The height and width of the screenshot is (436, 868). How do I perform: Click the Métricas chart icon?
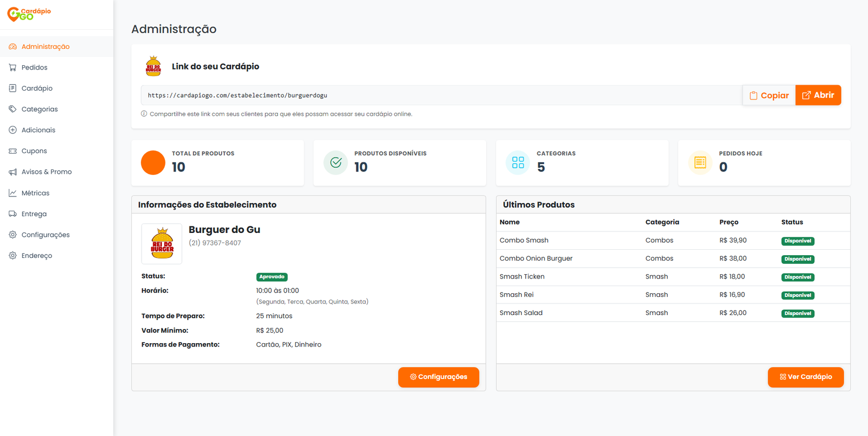(12, 193)
